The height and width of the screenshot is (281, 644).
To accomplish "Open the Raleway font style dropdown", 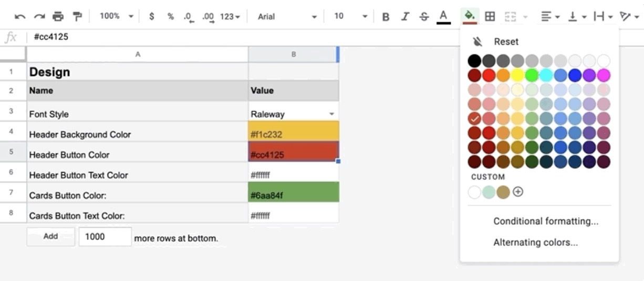I will point(331,114).
